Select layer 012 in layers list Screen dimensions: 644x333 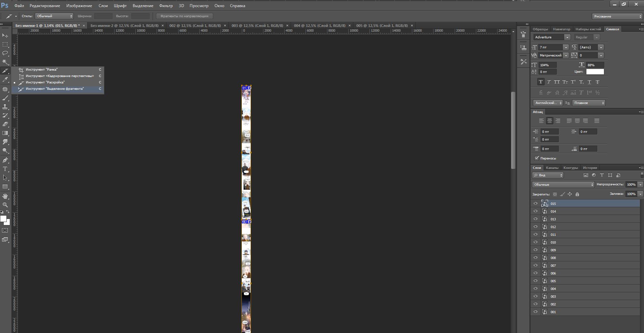[585, 227]
